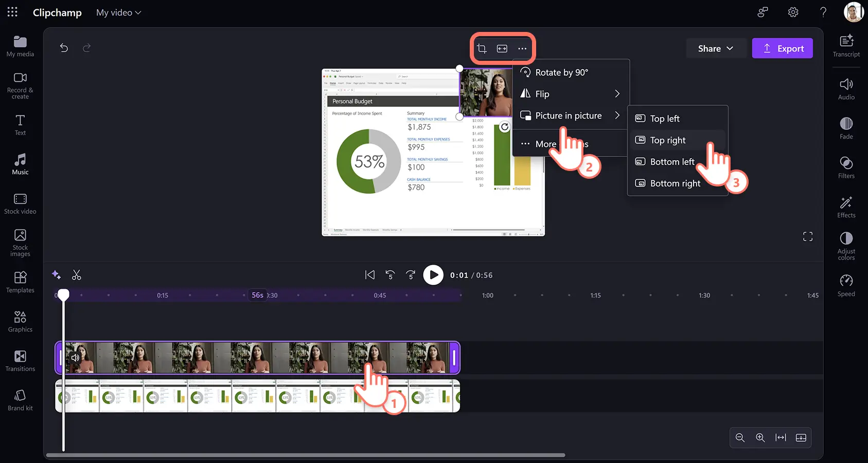The width and height of the screenshot is (868, 463).
Task: Open the Fade panel
Action: (x=846, y=129)
